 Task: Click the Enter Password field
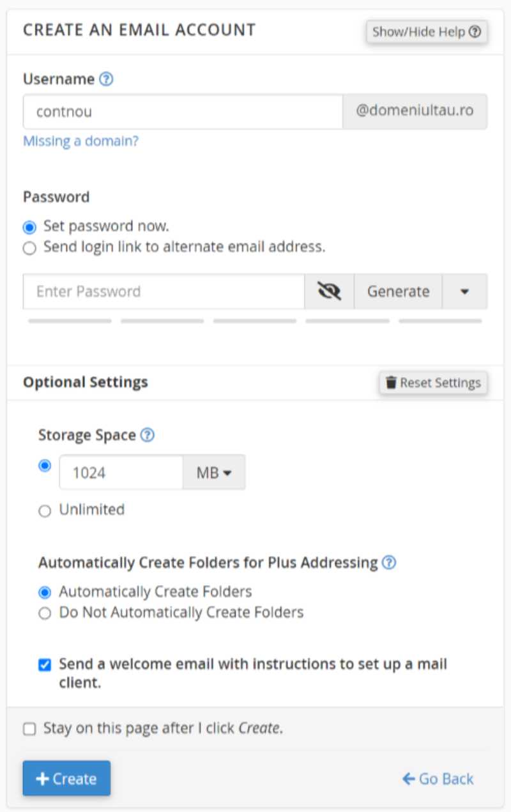(x=164, y=292)
